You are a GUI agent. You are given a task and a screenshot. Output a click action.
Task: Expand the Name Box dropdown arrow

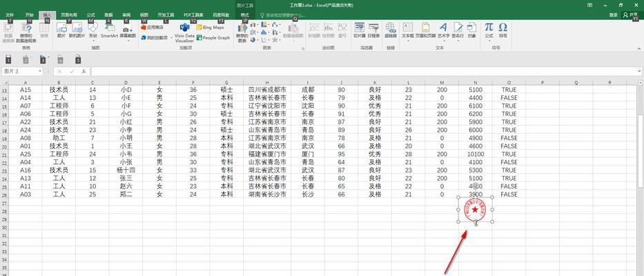40,71
